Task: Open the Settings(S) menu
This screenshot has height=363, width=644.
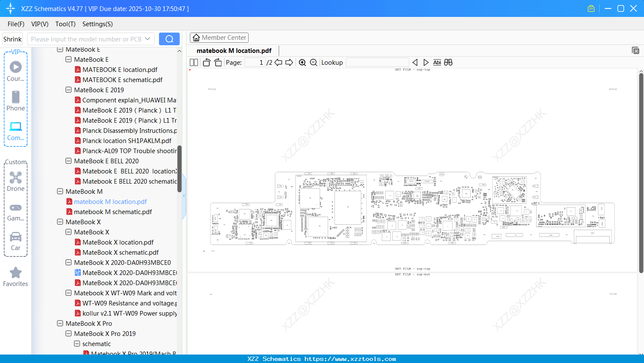Action: tap(97, 24)
